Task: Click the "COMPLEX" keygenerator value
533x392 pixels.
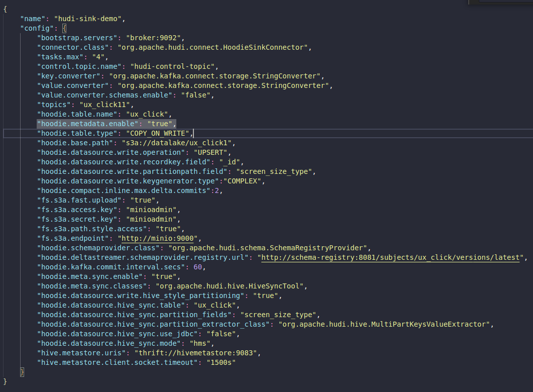Action: [x=242, y=181]
